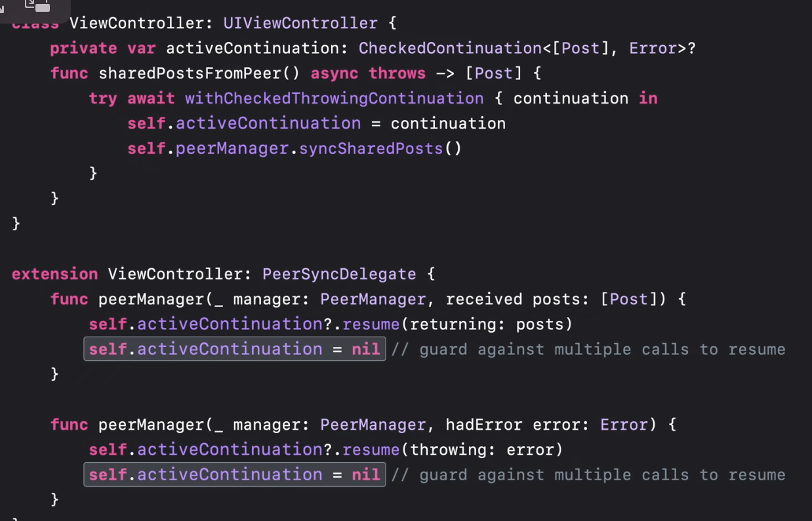Click the picture-in-picture icon at top-left

coord(37,6)
